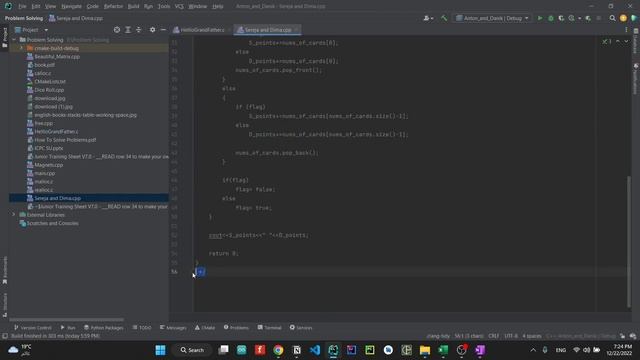Open Search Everywhere magnifier

pos(612,18)
